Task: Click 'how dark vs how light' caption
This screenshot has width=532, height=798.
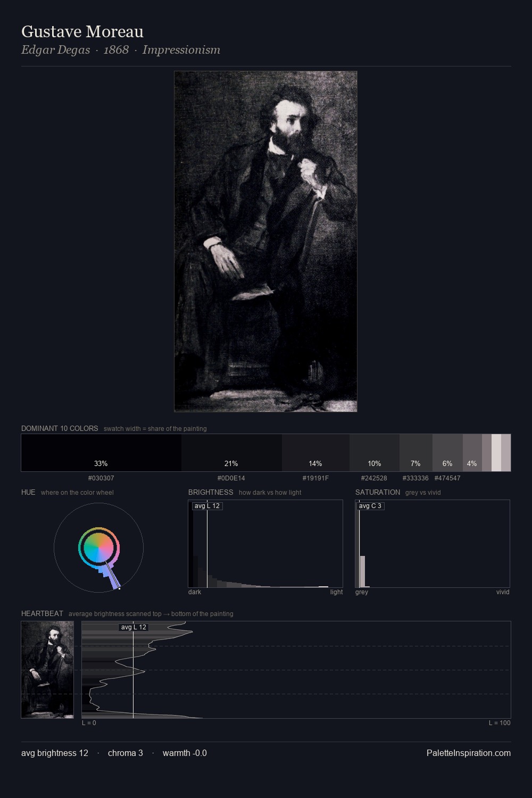Action: tap(270, 493)
